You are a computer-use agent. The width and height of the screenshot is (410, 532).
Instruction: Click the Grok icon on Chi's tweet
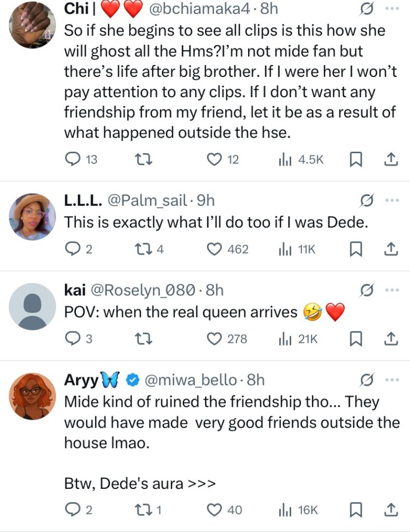367,9
